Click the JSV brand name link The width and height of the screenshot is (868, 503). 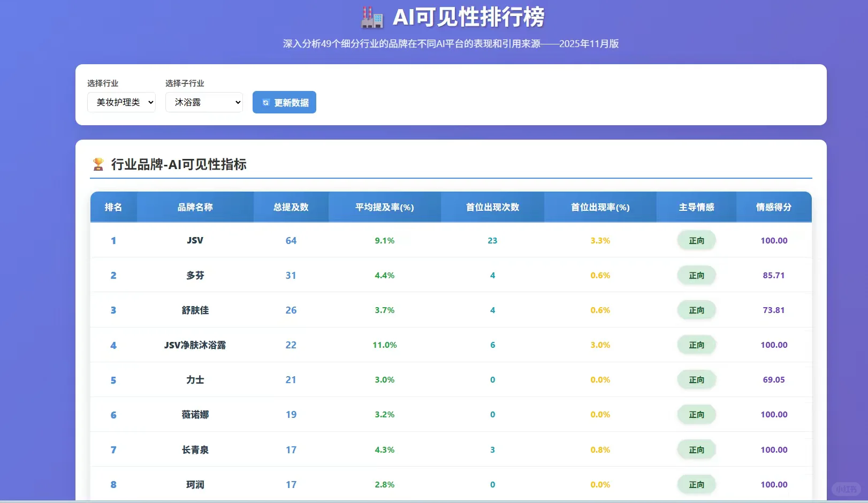click(x=195, y=240)
